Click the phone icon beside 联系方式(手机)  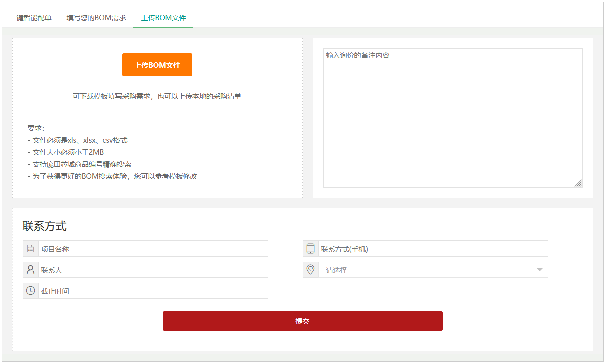[311, 249]
